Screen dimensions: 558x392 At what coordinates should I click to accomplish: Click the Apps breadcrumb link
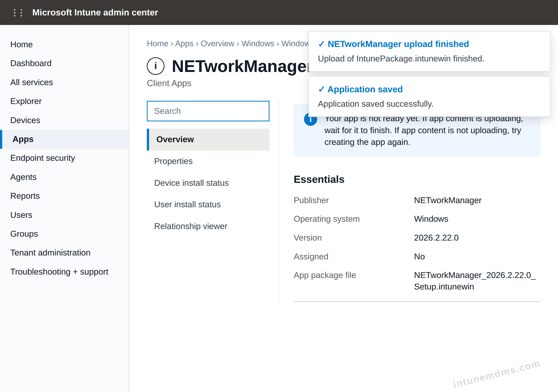(184, 43)
